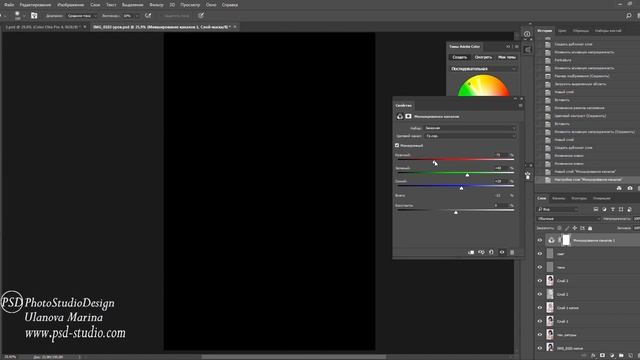640x360 pixels.
Task: Switch to the Channels tab next to Layers
Action: click(x=558, y=198)
